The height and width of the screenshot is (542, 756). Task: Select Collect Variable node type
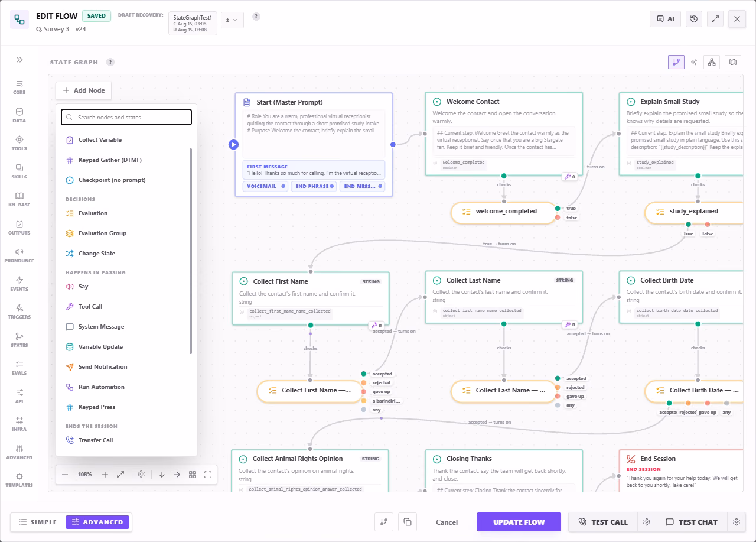pyautogui.click(x=124, y=140)
